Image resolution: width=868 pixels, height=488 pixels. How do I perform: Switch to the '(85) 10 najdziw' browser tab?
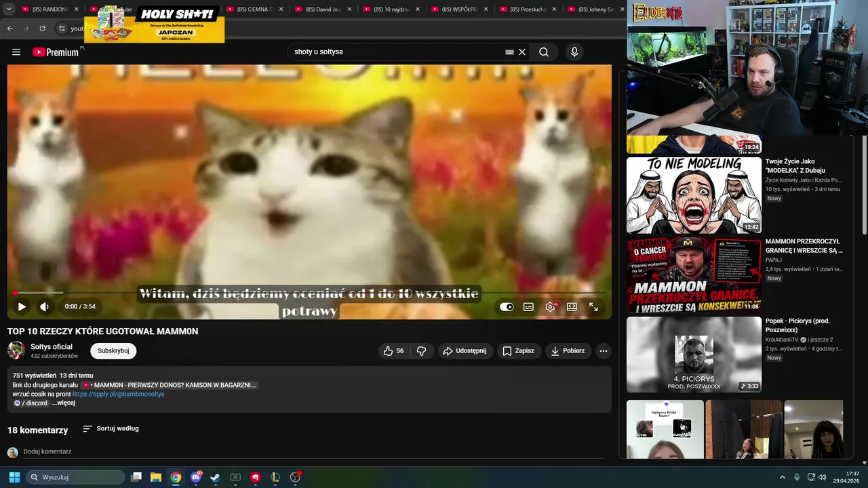(x=391, y=9)
